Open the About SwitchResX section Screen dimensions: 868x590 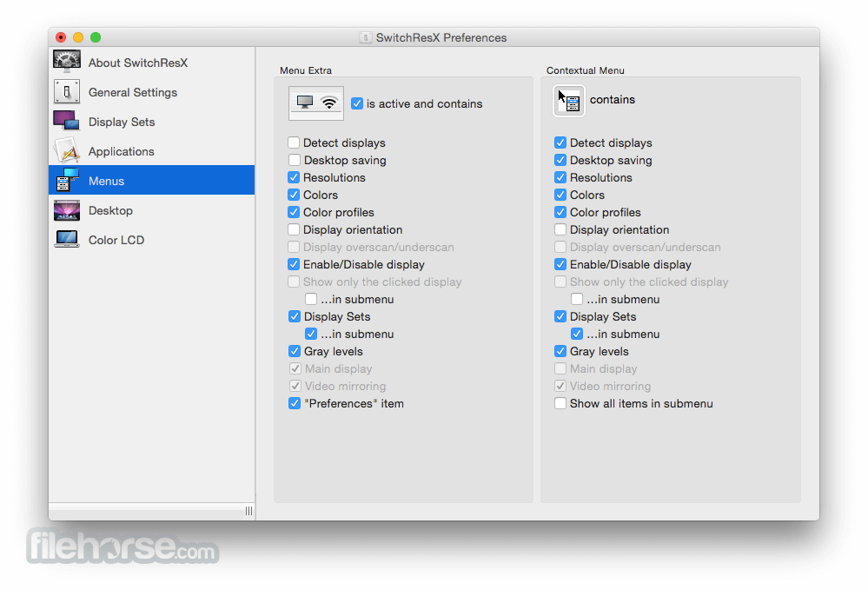pyautogui.click(x=138, y=63)
